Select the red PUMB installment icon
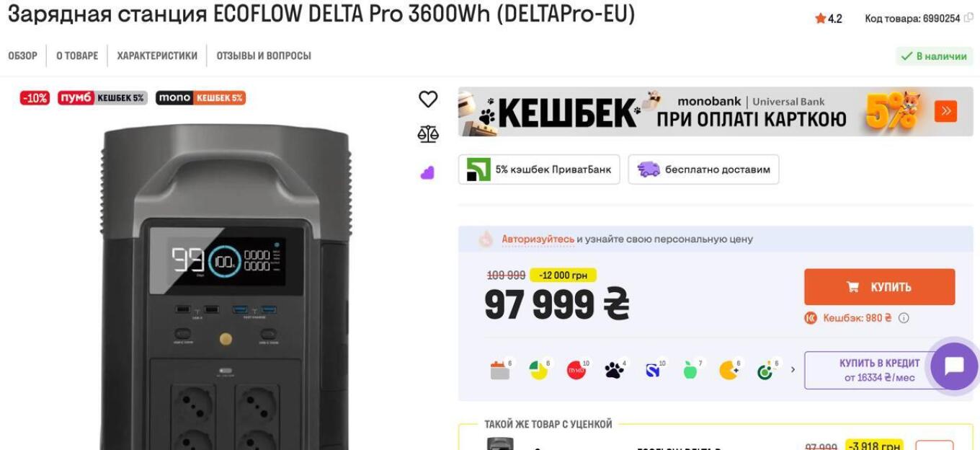Viewport: 980px width, 450px height. tap(576, 370)
